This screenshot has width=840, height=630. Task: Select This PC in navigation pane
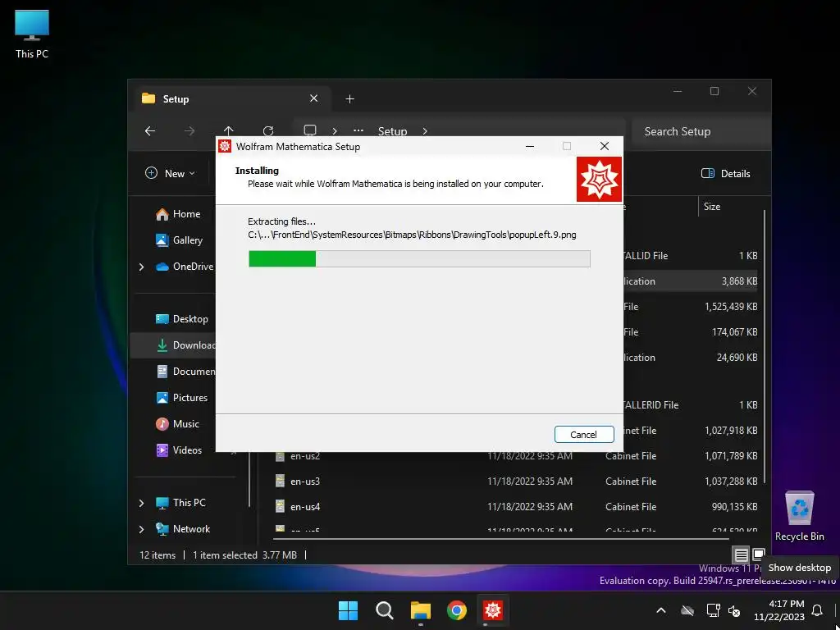(181, 503)
